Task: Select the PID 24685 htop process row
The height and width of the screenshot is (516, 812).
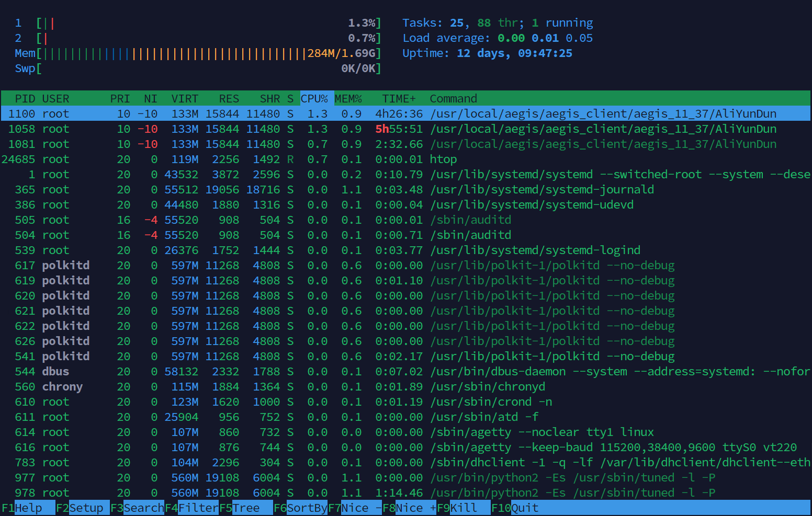Action: point(406,159)
